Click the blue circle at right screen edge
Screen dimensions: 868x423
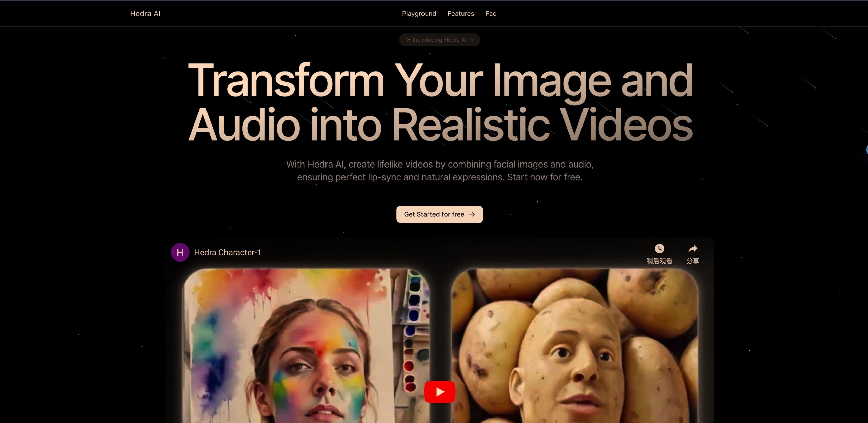[867, 150]
